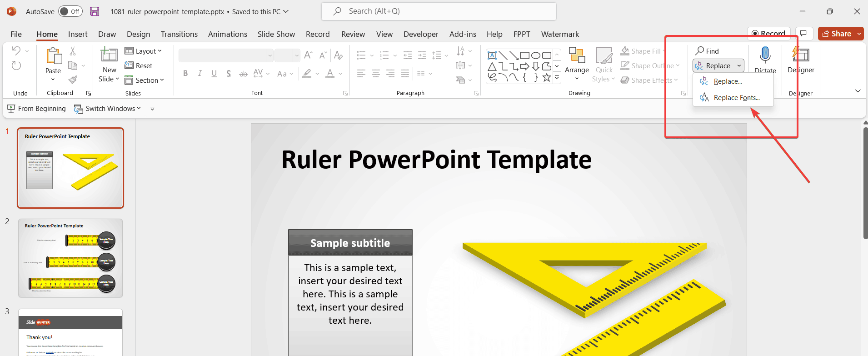Click the Save icon in title bar
868x356 pixels.
tap(95, 11)
